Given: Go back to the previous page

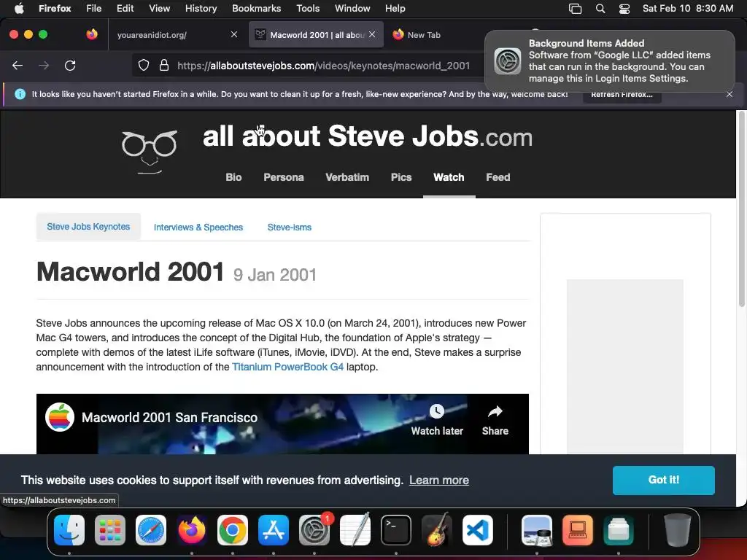Looking at the screenshot, I should pyautogui.click(x=18, y=66).
